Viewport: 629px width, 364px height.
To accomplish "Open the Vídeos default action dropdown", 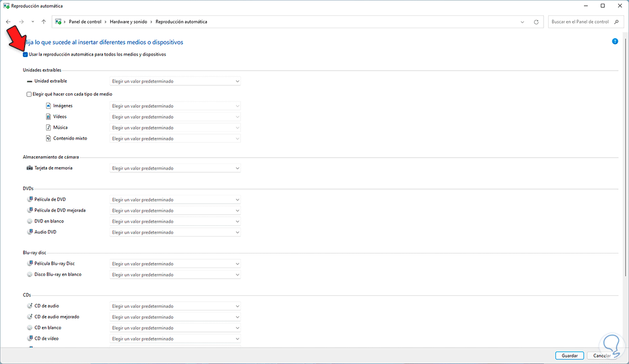I will coord(175,117).
